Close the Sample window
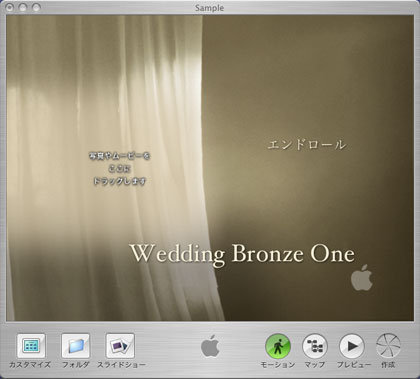The height and width of the screenshot is (379, 420). 10,7
